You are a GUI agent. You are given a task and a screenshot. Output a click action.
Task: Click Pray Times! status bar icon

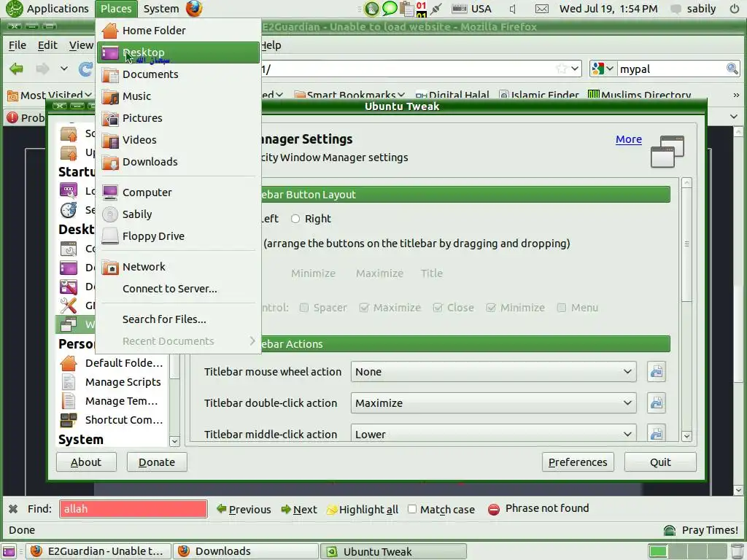(670, 530)
